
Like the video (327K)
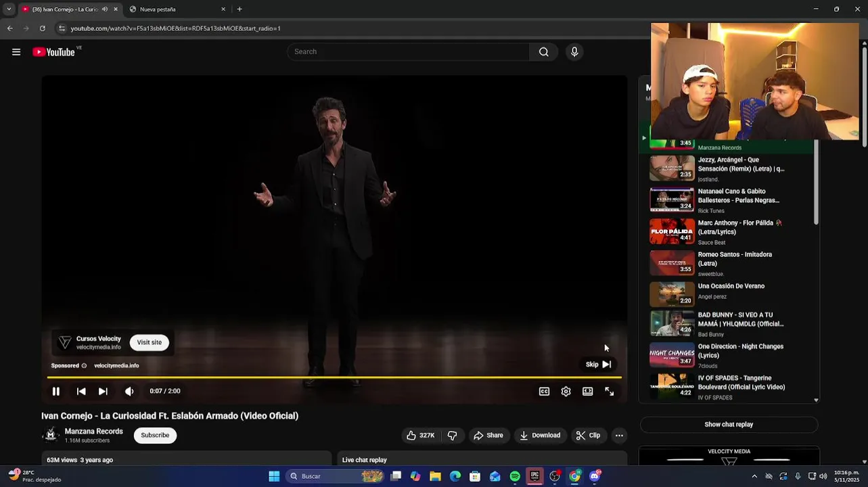420,436
